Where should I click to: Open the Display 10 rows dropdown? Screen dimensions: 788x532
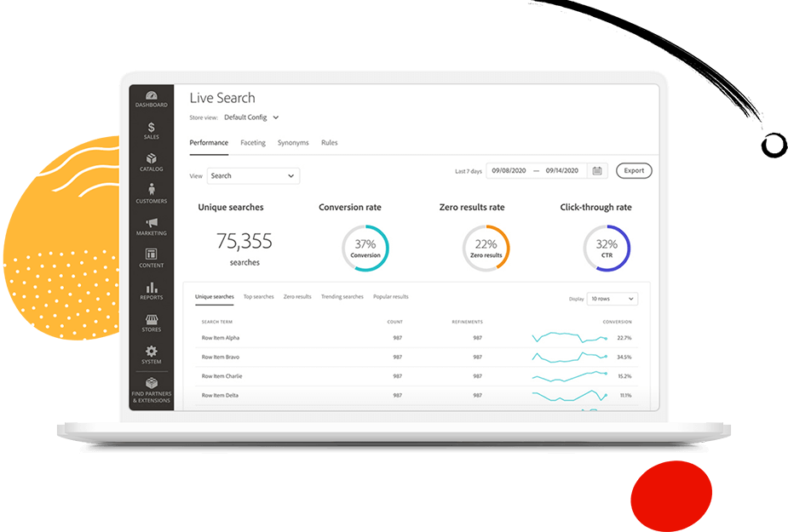pos(613,299)
